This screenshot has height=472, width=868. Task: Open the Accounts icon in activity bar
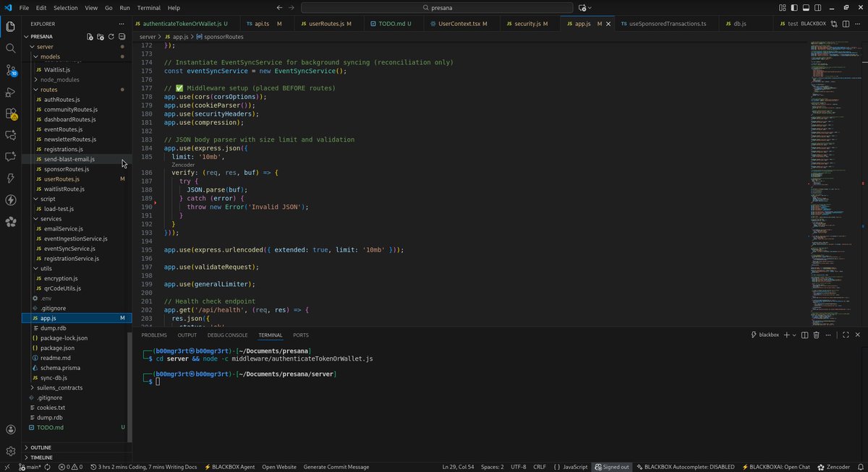pos(11,429)
